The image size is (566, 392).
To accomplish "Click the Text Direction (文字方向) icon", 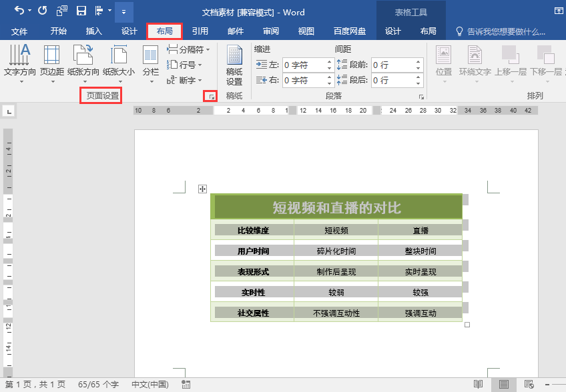I will tap(20, 55).
